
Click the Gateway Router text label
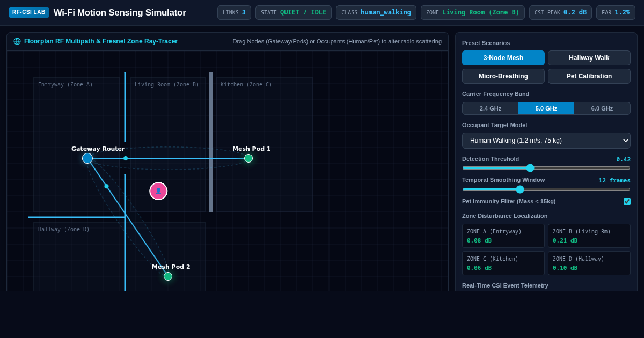click(98, 149)
